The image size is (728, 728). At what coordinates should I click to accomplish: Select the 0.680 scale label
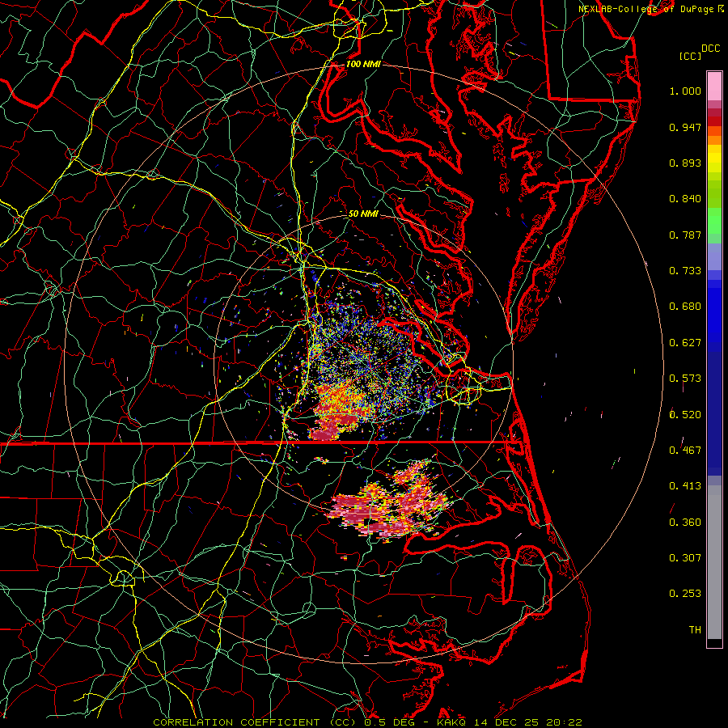click(685, 307)
